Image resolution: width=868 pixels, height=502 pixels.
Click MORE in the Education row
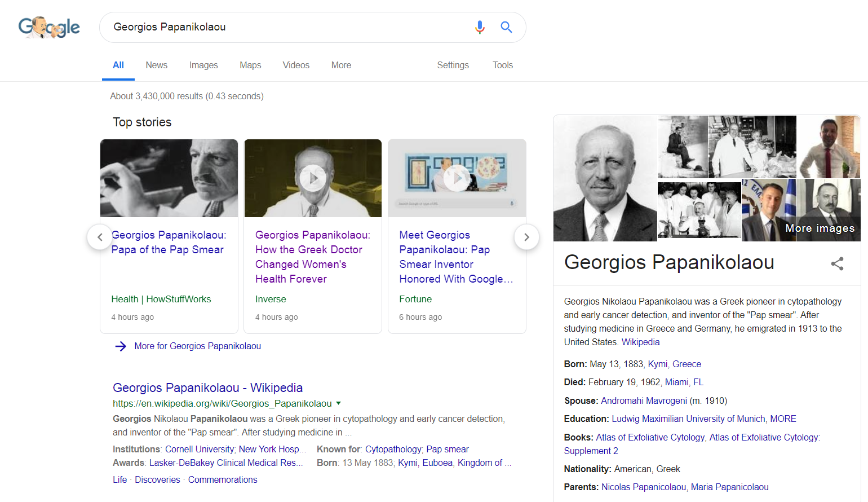click(x=783, y=419)
